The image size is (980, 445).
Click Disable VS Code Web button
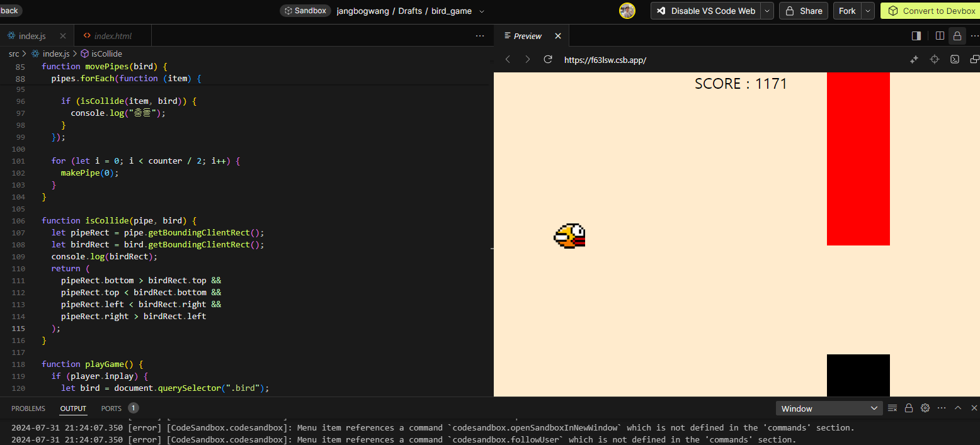point(705,11)
